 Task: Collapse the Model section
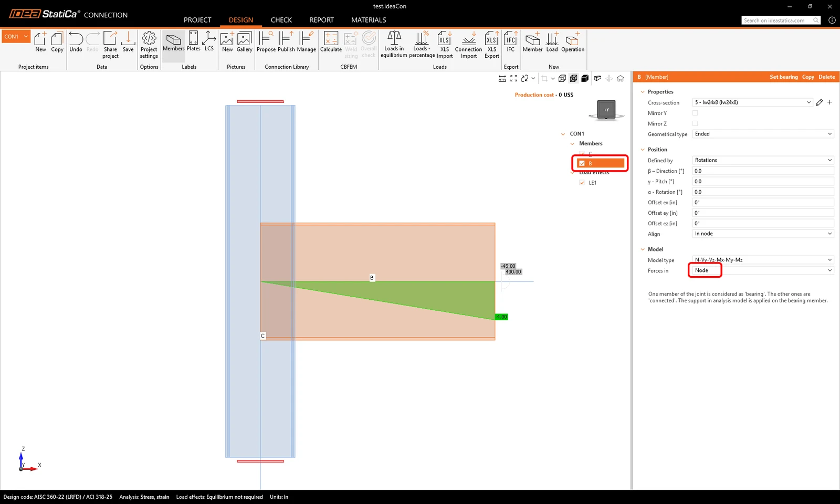click(x=643, y=249)
